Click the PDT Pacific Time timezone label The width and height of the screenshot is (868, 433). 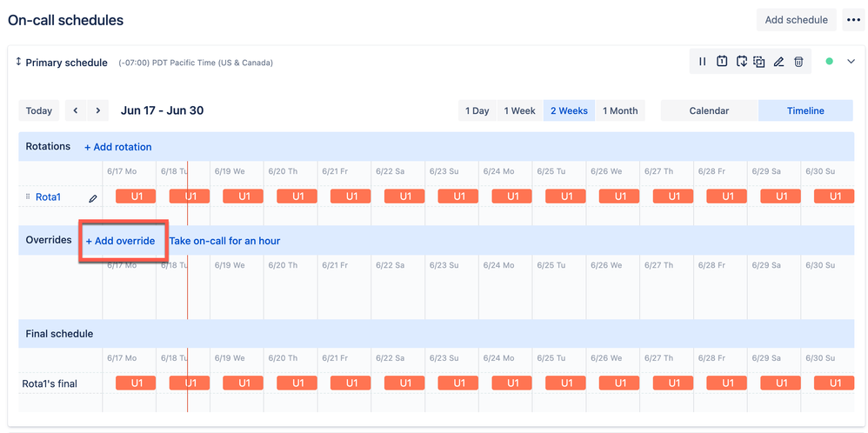click(196, 63)
